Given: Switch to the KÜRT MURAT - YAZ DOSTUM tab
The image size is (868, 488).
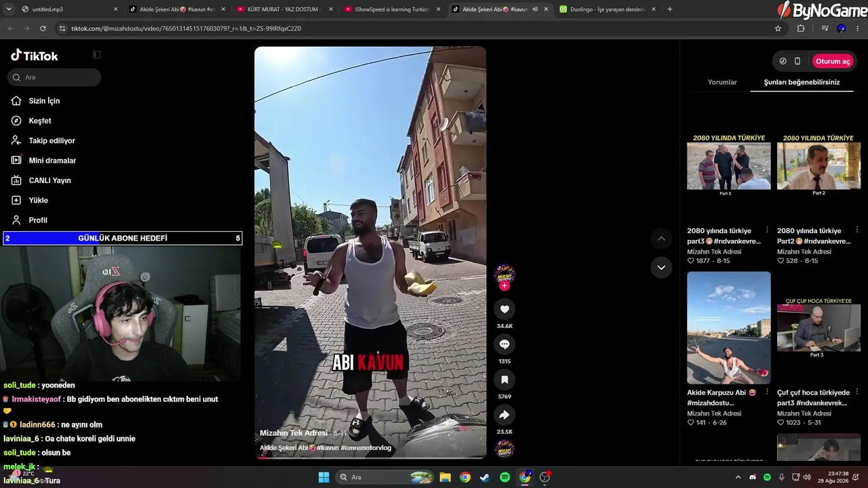Looking at the screenshot, I should [x=285, y=9].
